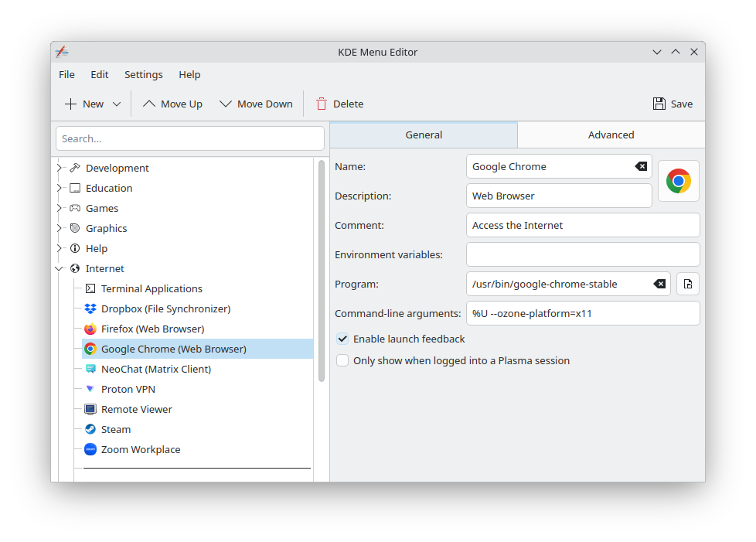Click the Internet globe icon
756x542 pixels.
tap(75, 268)
